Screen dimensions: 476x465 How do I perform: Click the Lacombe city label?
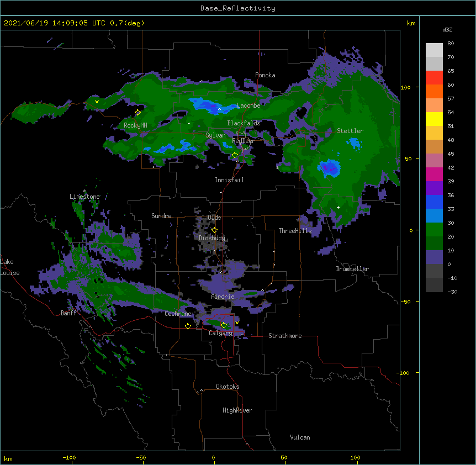click(248, 105)
